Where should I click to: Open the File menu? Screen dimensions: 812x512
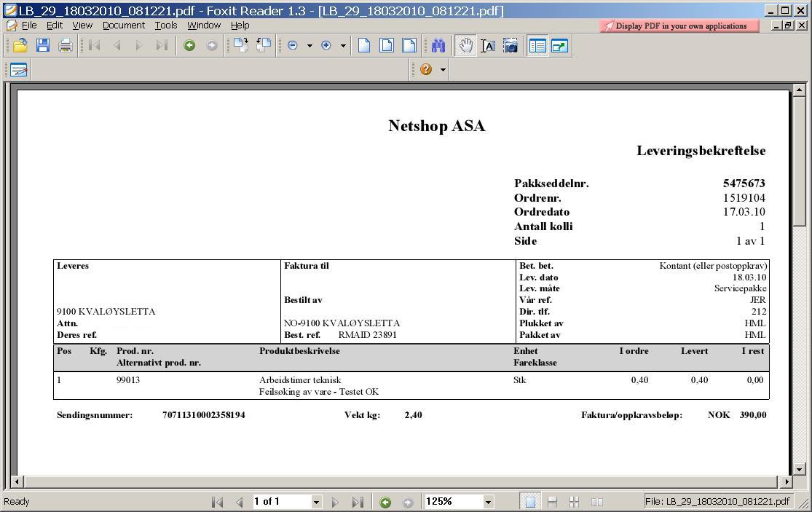pos(29,25)
